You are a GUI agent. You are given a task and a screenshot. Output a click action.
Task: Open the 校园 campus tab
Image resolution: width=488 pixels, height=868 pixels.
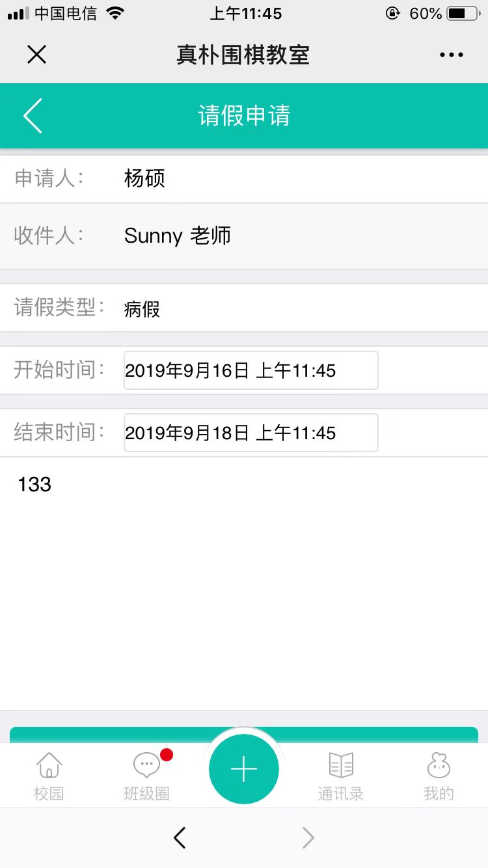point(49,776)
